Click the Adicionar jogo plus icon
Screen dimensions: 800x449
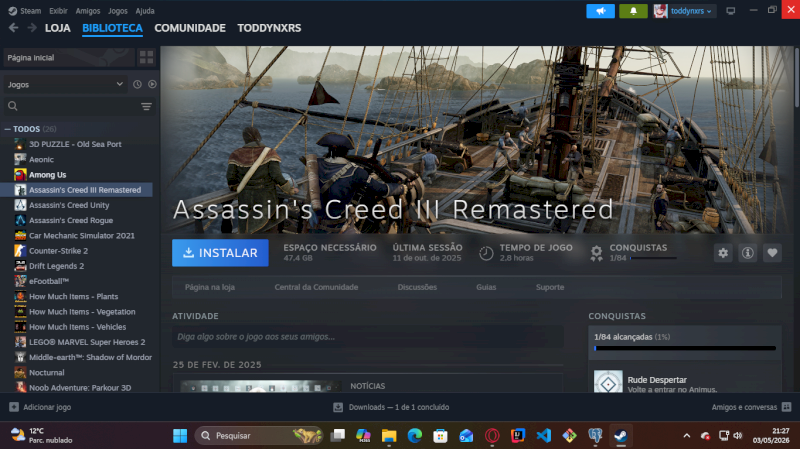14,407
